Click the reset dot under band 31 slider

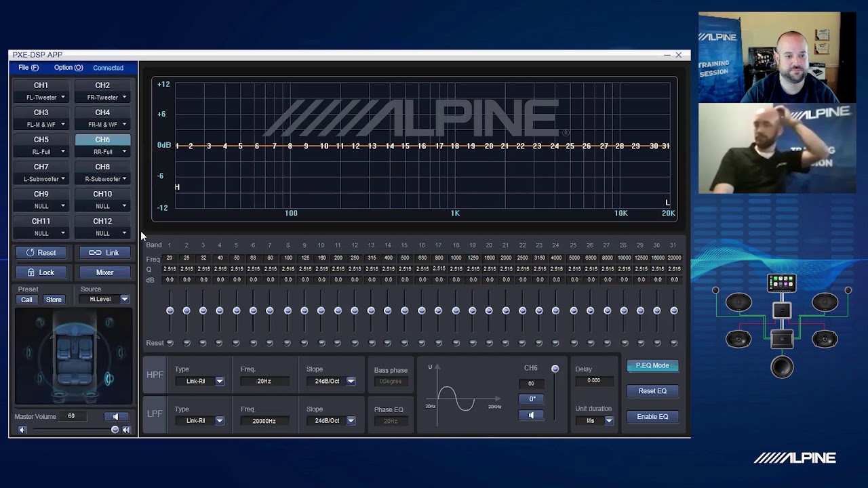click(x=673, y=343)
